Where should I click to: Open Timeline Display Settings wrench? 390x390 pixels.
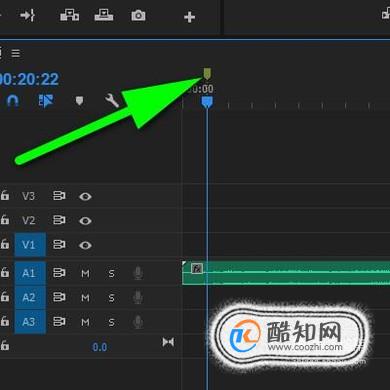[112, 100]
